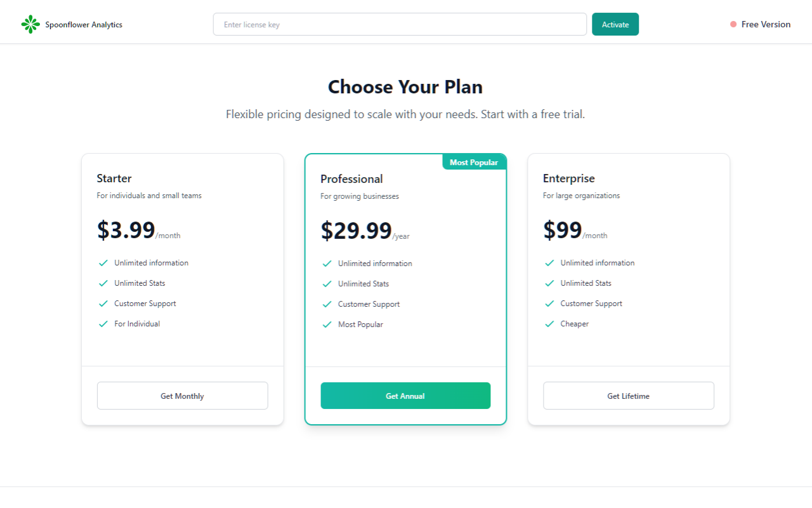The width and height of the screenshot is (812, 508).
Task: Click checkmark beside Enterprise Cheaper feature
Action: point(550,324)
